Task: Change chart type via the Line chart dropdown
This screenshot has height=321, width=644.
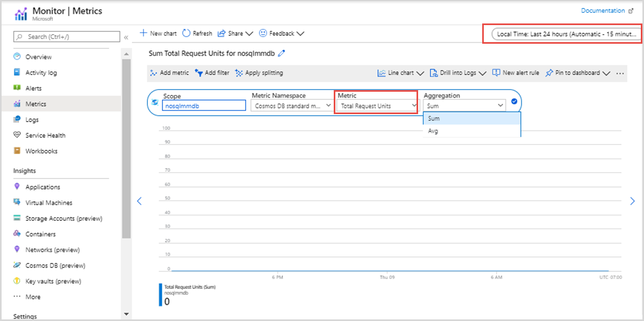Action: (400, 73)
